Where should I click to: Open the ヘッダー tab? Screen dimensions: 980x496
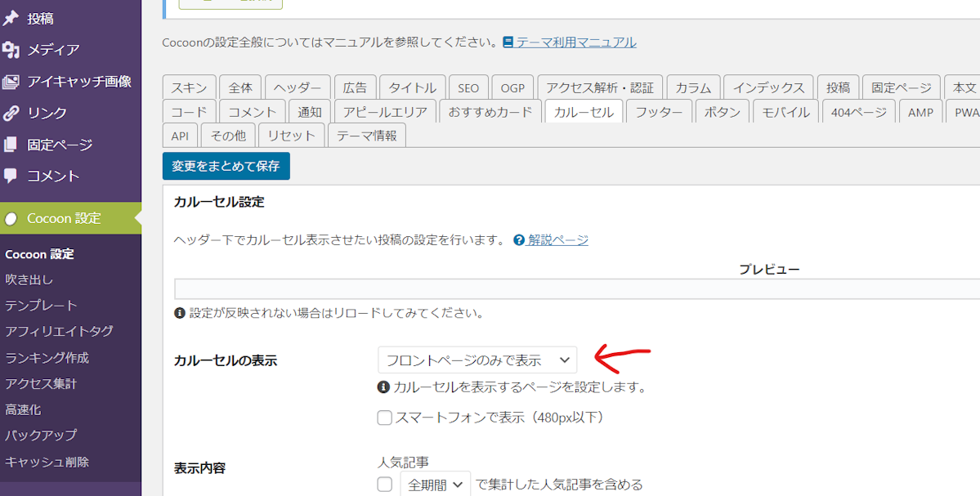point(298,87)
